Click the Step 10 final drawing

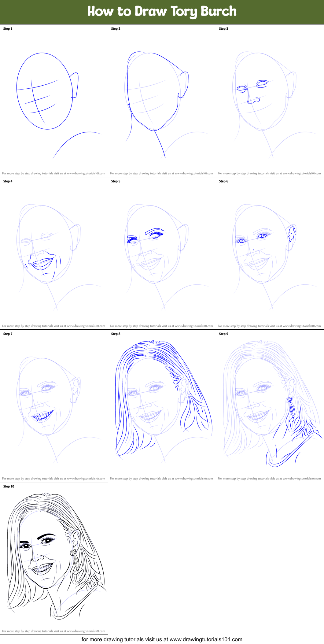click(54, 558)
